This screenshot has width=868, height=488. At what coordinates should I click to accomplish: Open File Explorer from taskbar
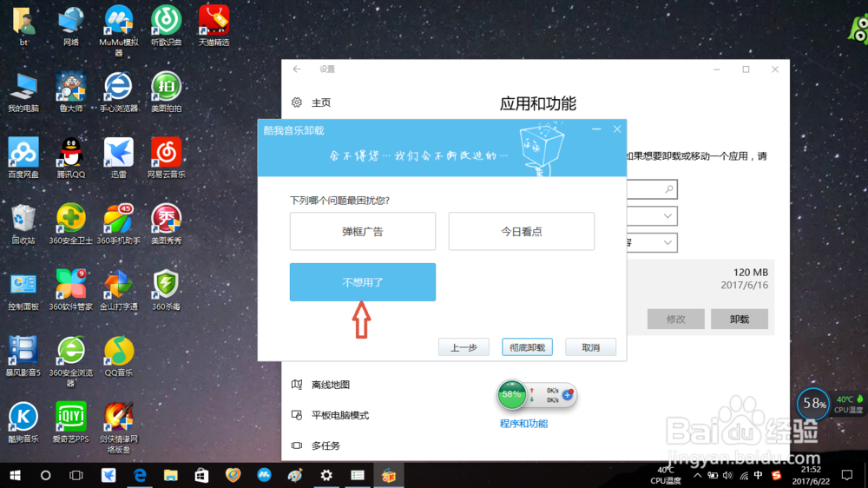point(170,475)
